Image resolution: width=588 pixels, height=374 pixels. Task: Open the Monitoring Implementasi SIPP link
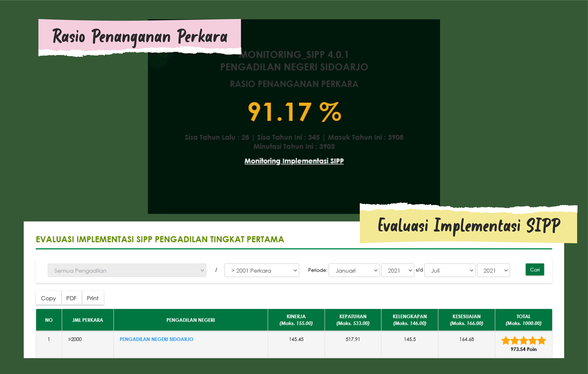[x=294, y=161]
